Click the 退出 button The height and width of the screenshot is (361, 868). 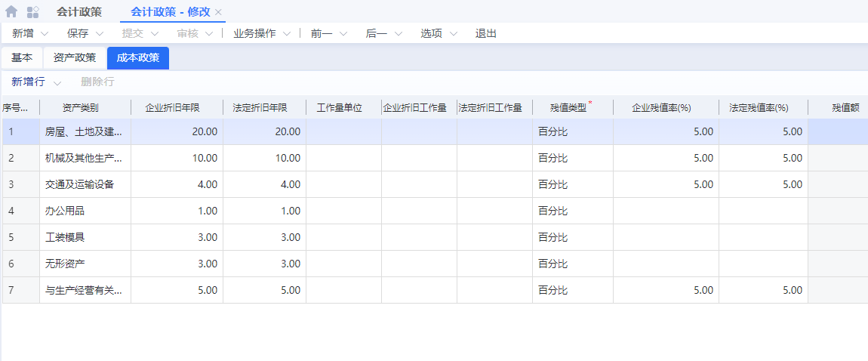coord(486,34)
